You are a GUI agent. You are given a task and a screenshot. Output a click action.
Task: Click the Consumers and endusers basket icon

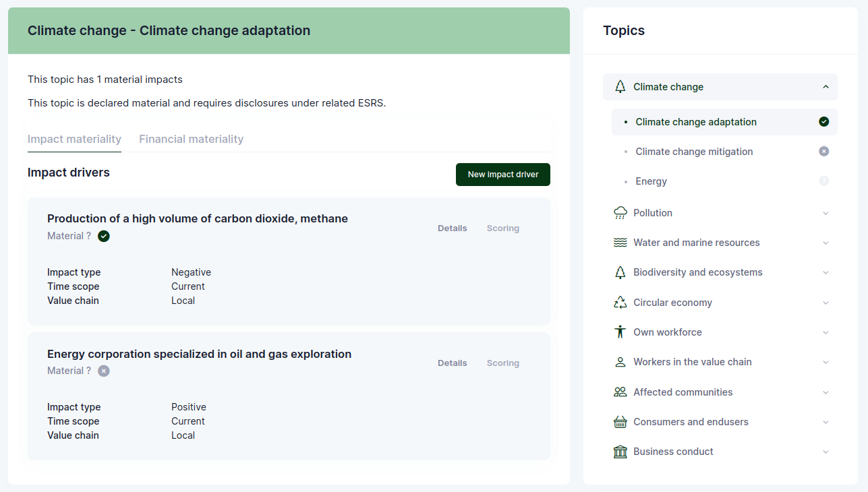620,422
